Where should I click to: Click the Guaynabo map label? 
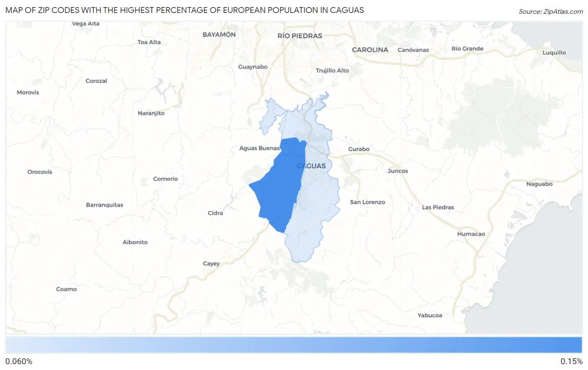(x=253, y=67)
